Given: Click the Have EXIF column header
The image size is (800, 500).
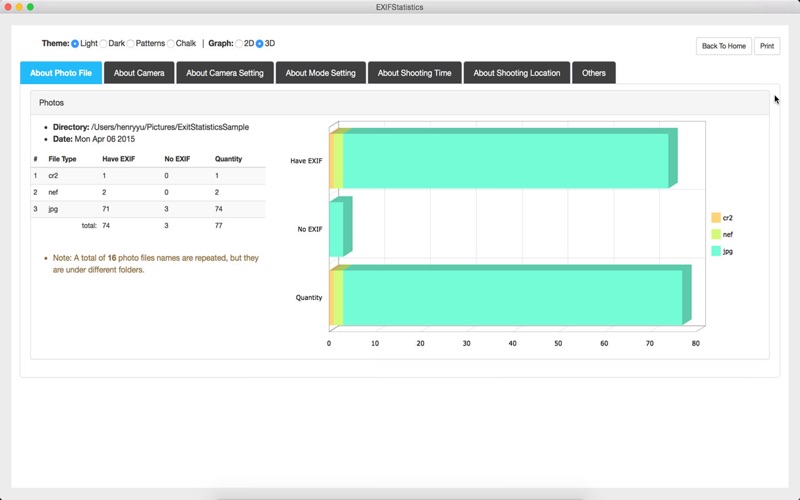Looking at the screenshot, I should coord(118,159).
